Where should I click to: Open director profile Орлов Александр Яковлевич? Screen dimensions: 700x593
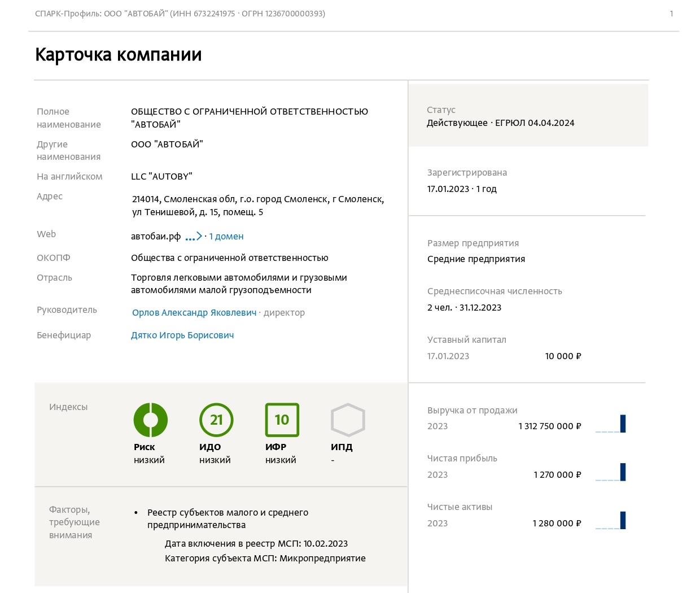(x=194, y=312)
